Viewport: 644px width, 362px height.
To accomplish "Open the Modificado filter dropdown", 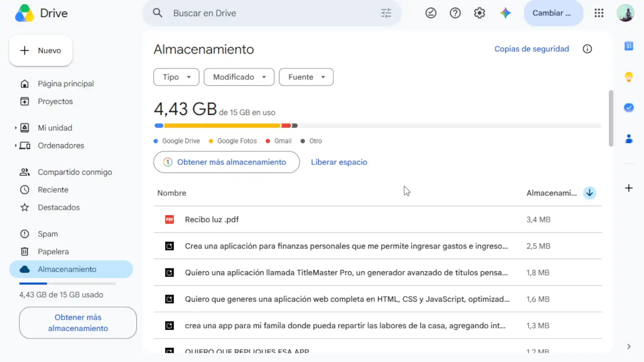I will pyautogui.click(x=239, y=77).
